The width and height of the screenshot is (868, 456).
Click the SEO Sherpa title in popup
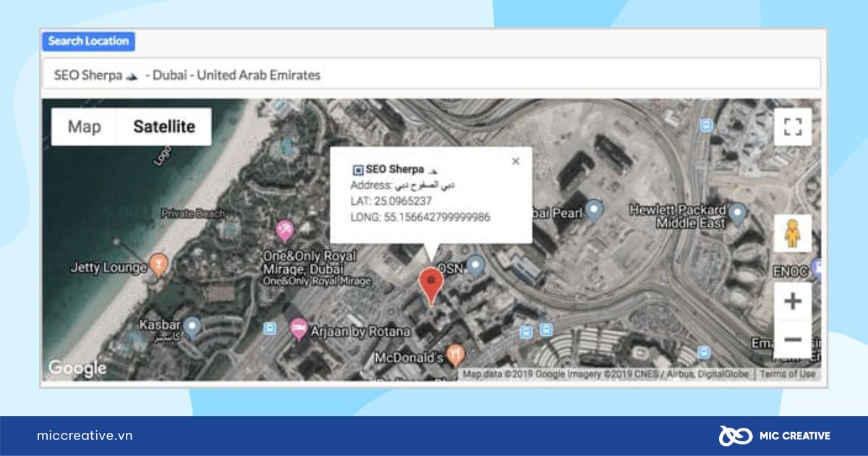pyautogui.click(x=395, y=169)
